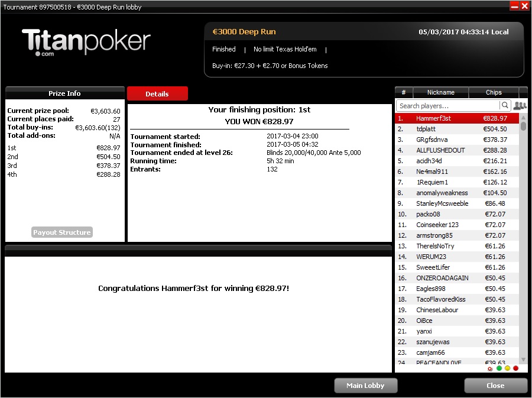Select player Eagles898 in the list
The image size is (532, 398).
(457, 289)
